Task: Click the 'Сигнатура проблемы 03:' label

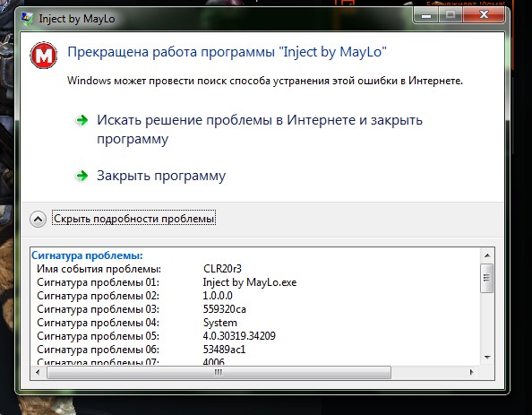Action: point(98,309)
